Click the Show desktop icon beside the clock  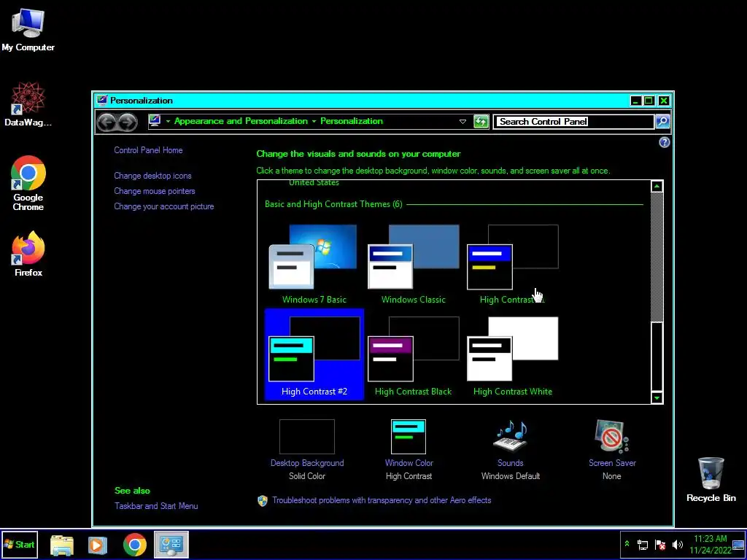[x=738, y=545]
